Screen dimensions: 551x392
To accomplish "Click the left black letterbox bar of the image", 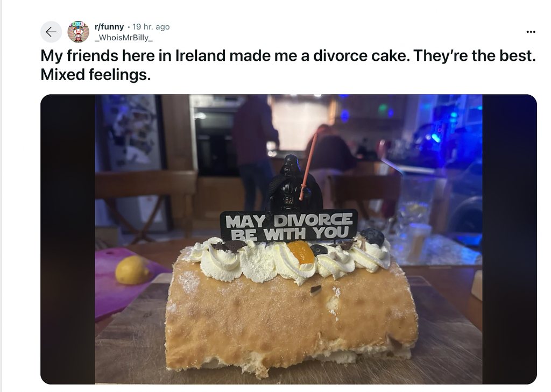I will click(x=68, y=239).
